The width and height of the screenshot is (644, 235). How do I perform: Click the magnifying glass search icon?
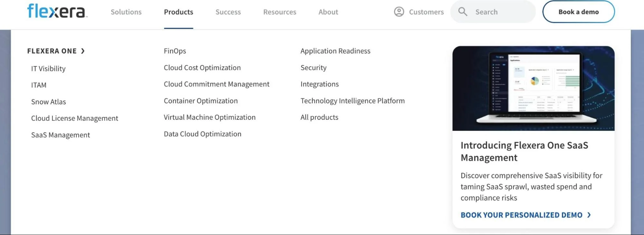click(463, 12)
